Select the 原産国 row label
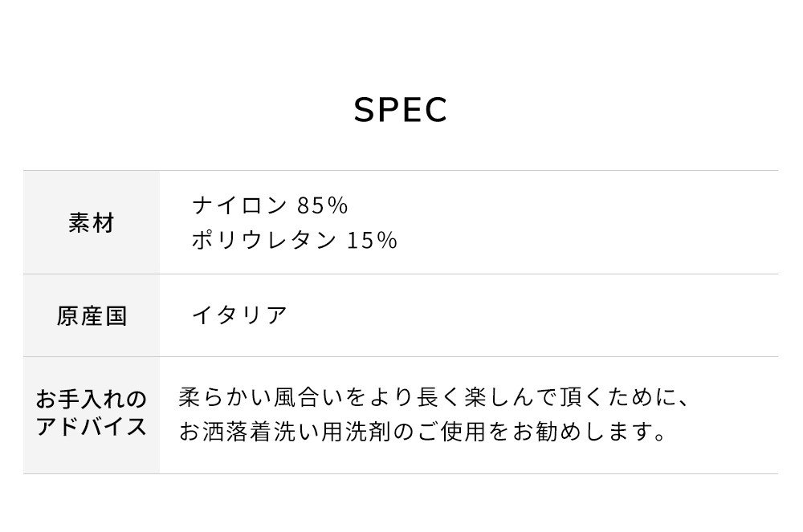The image size is (803, 532). tap(92, 316)
